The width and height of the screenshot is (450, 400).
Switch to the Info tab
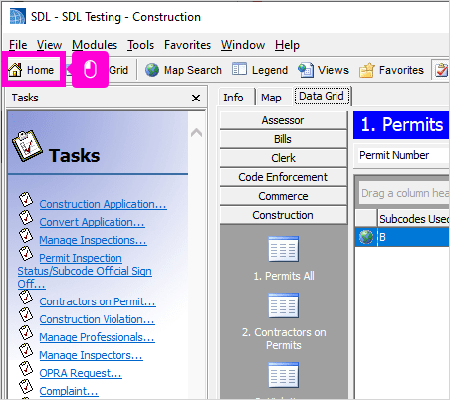(x=233, y=97)
